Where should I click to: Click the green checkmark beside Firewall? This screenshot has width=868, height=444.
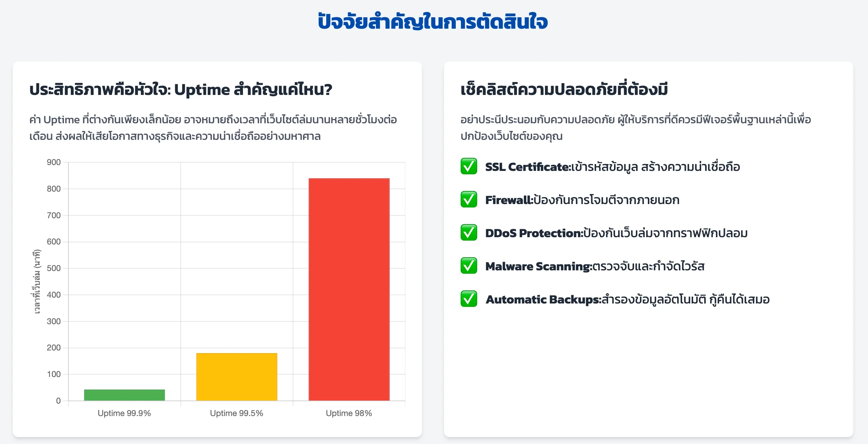[x=469, y=200]
